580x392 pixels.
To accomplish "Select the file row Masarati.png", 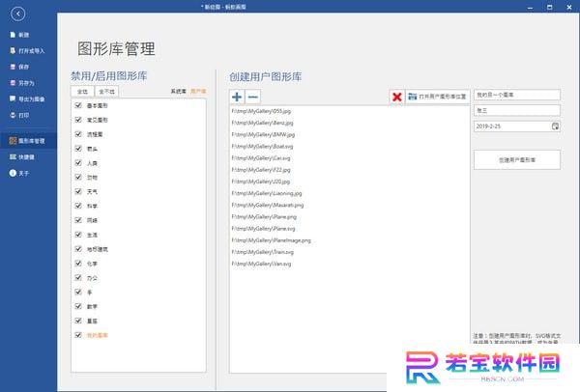I will click(x=349, y=206).
